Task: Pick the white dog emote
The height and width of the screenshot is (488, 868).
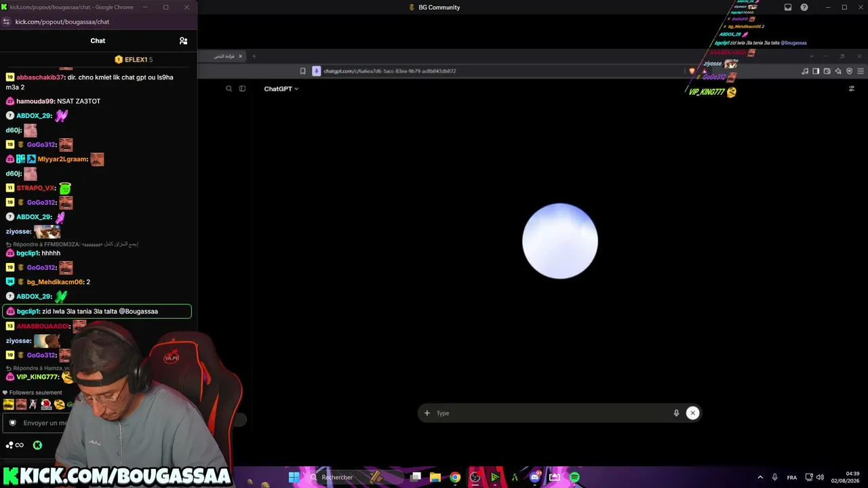Action: coord(33,404)
